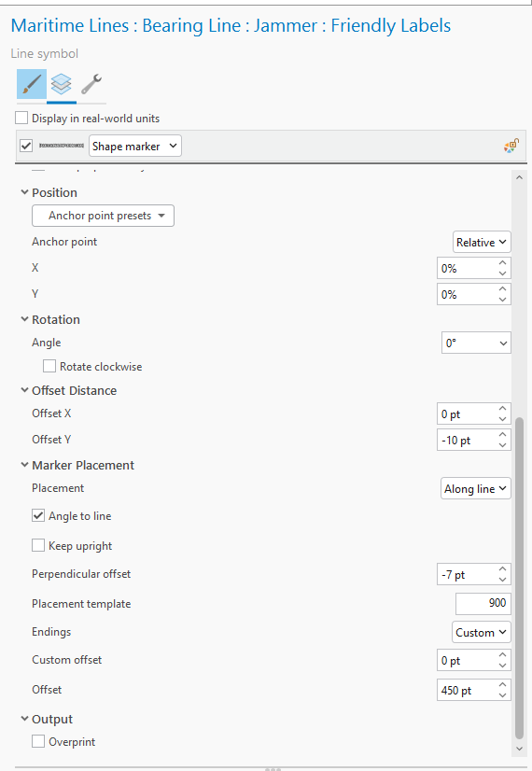Increase Custom offset value with up arrow
Viewport: 532px width, 771px height.
502,655
